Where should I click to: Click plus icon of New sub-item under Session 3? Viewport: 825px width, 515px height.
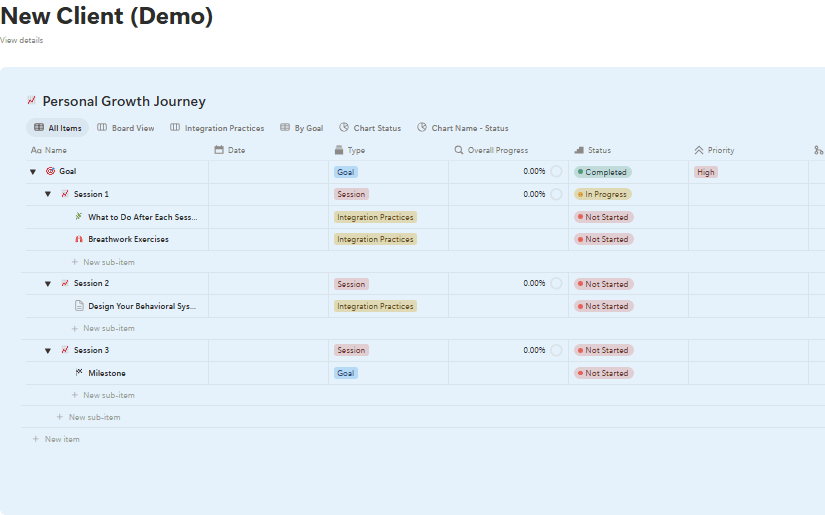[x=75, y=395]
